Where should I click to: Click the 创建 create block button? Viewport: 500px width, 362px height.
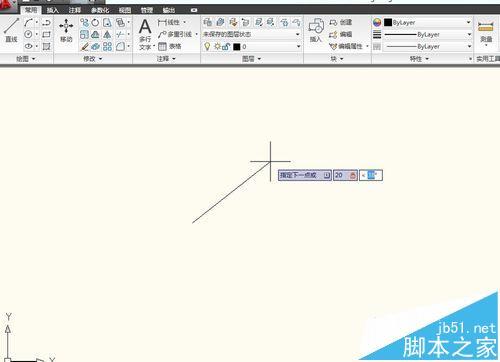pos(340,22)
